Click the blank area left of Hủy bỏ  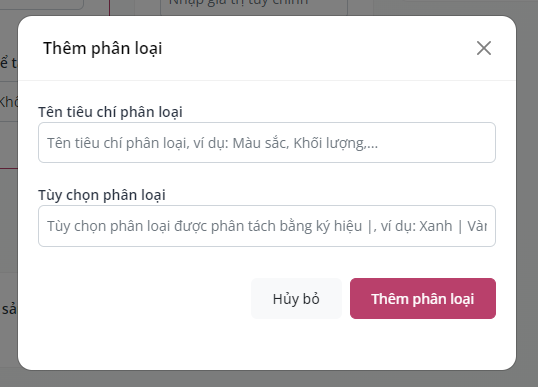(144, 298)
